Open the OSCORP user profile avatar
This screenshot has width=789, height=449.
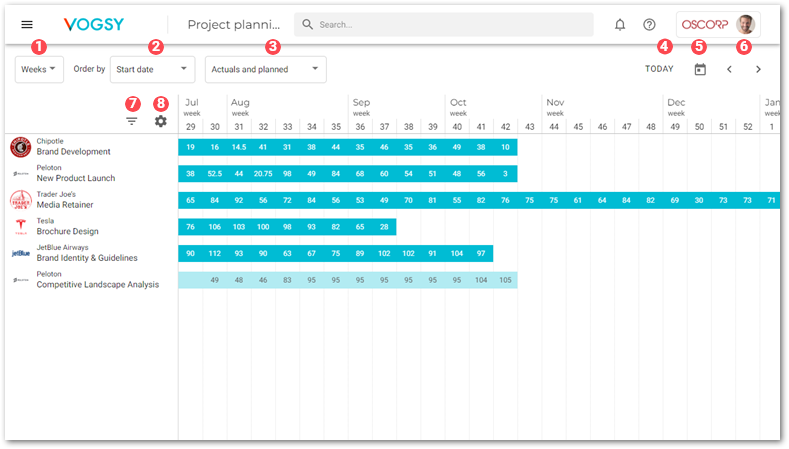tap(745, 24)
